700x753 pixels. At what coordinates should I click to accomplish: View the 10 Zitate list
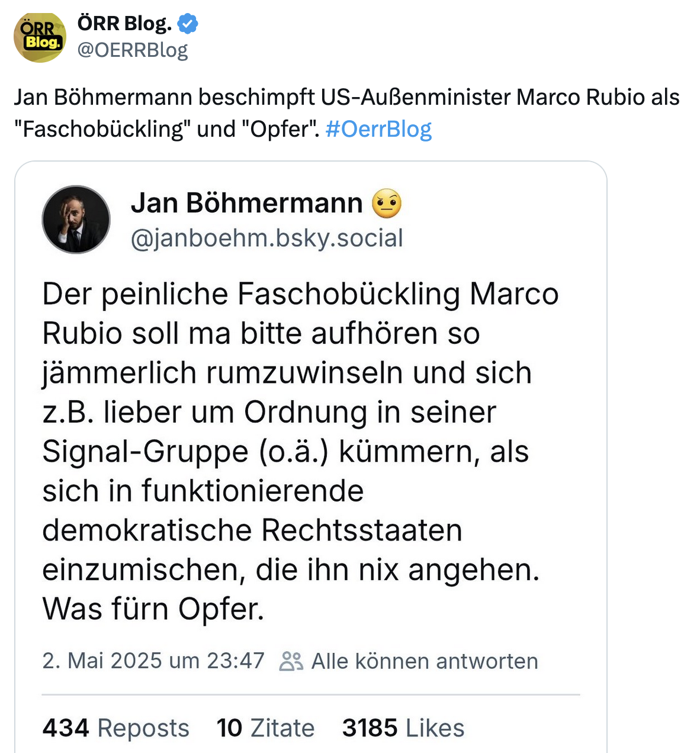pos(265,728)
